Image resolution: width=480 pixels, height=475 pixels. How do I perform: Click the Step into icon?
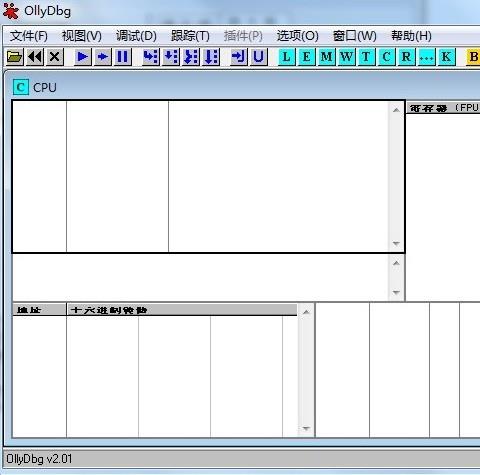click(x=151, y=57)
